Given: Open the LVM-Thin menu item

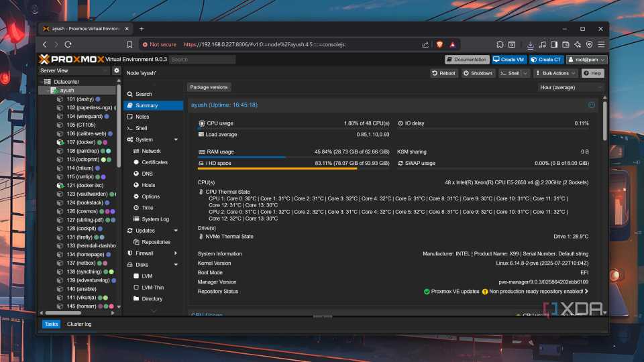Looking at the screenshot, I should (154, 288).
